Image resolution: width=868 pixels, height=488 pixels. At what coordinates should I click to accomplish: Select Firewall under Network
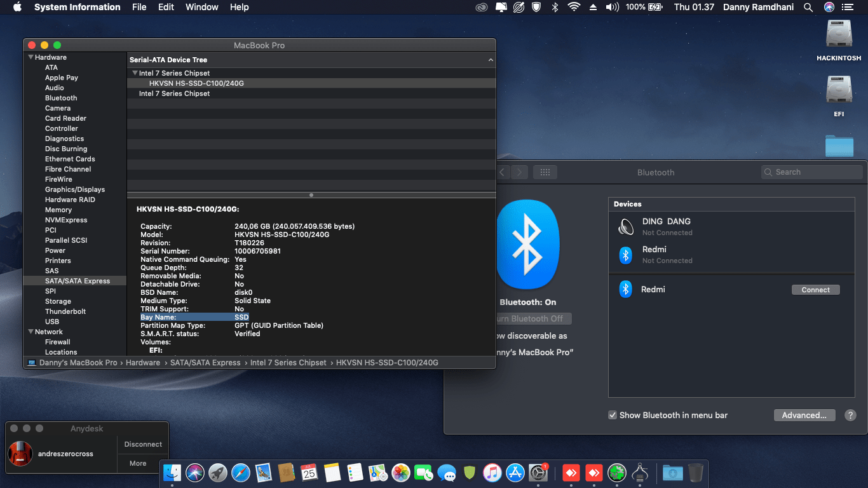58,342
